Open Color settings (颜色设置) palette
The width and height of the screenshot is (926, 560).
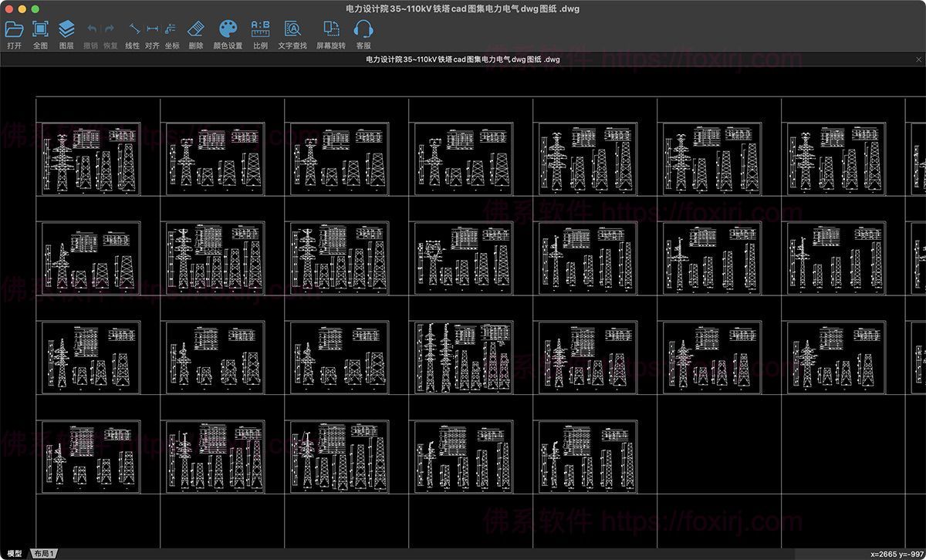(x=228, y=30)
